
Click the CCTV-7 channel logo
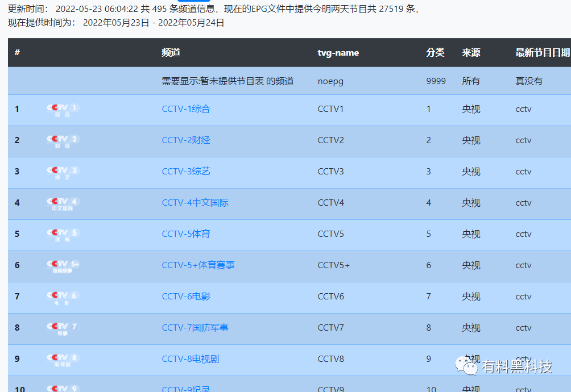tap(63, 329)
